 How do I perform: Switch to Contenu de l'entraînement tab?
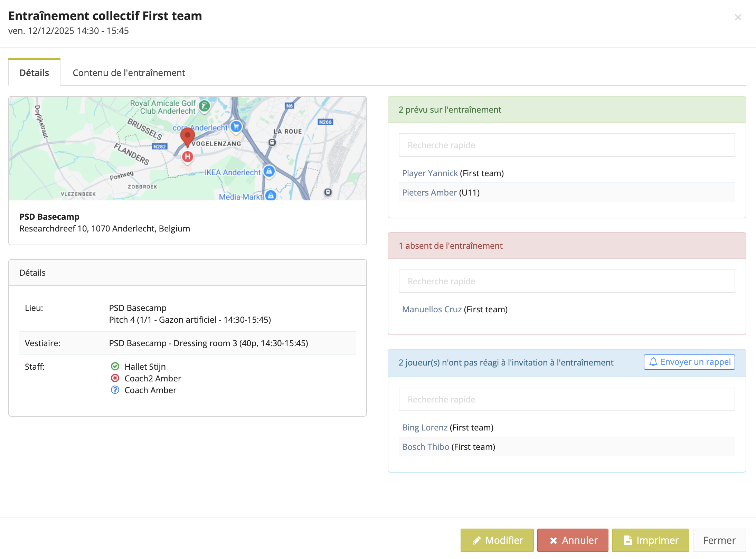[x=129, y=73]
